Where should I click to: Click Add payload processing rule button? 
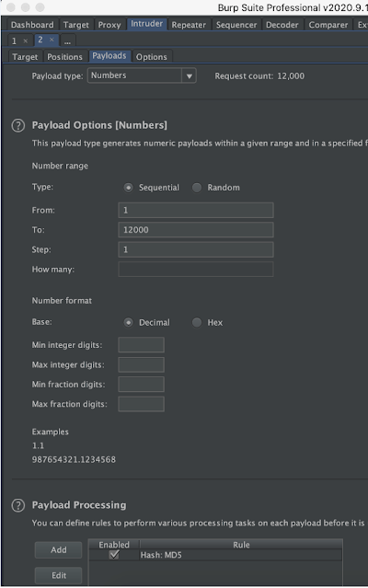click(x=59, y=549)
